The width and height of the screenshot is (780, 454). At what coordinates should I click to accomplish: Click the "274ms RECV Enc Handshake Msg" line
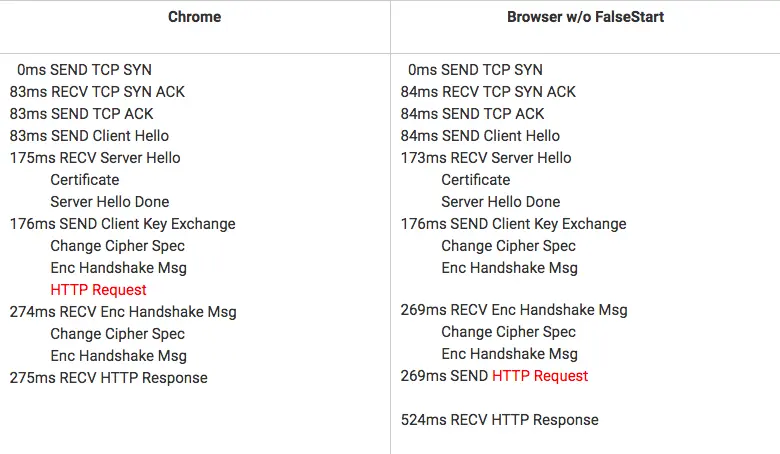click(123, 312)
